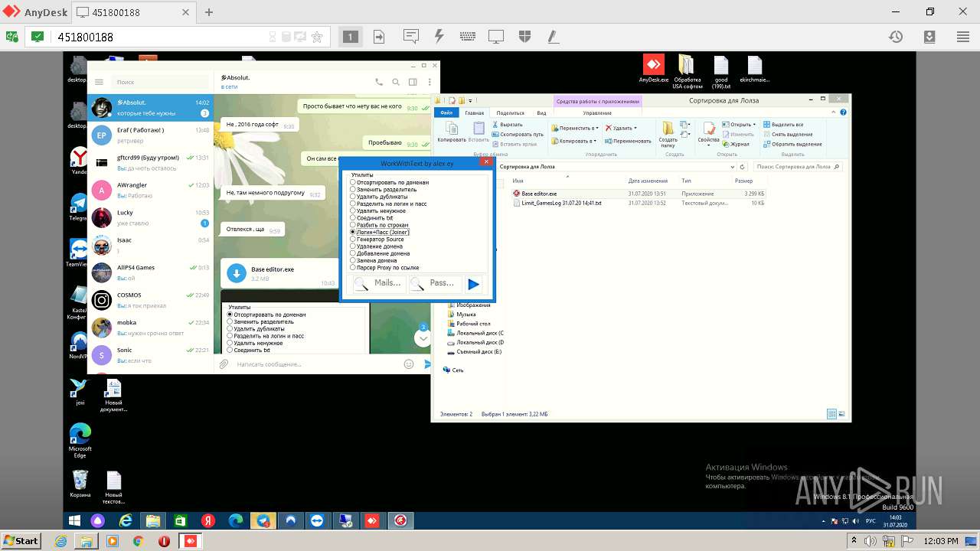The width and height of the screenshot is (980, 551).
Task: Refresh the Explorer address bar
Action: click(742, 166)
